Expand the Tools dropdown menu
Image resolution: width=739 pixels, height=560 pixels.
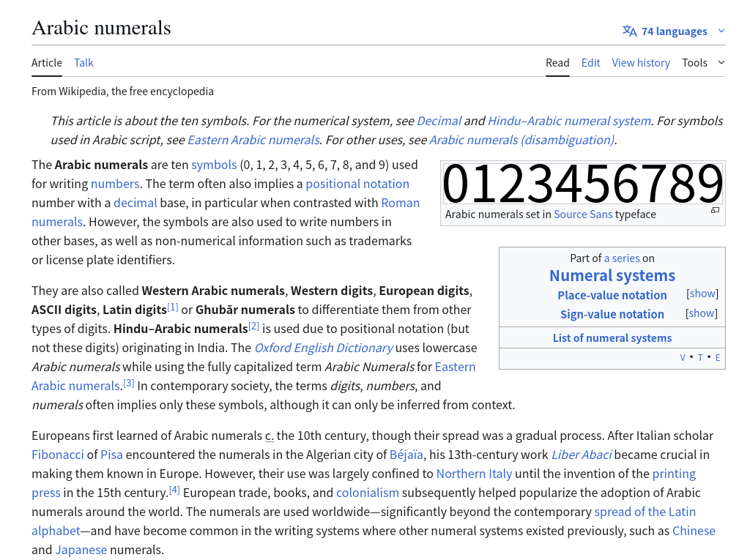(702, 63)
